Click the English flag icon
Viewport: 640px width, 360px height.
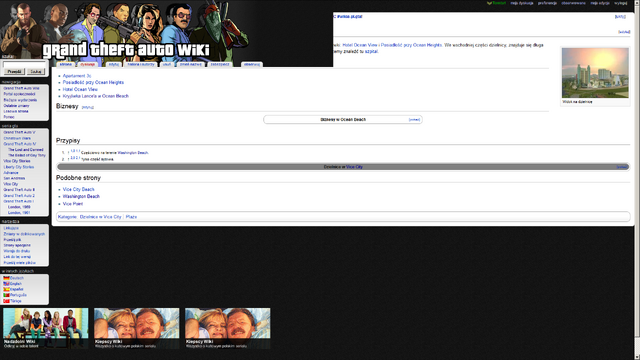click(x=6, y=284)
